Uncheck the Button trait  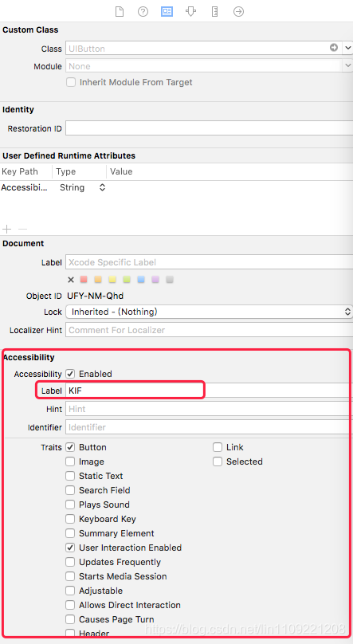[71, 447]
